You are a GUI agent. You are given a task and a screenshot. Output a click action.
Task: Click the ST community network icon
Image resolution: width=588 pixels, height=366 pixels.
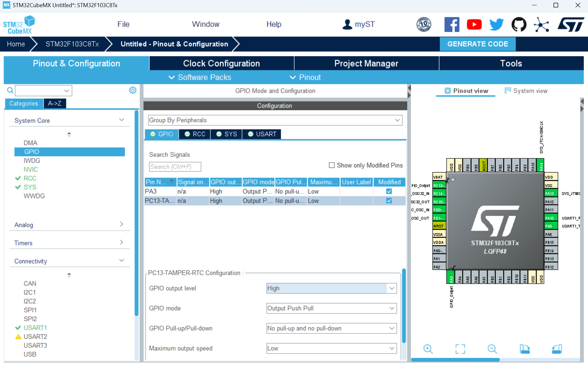tap(541, 25)
